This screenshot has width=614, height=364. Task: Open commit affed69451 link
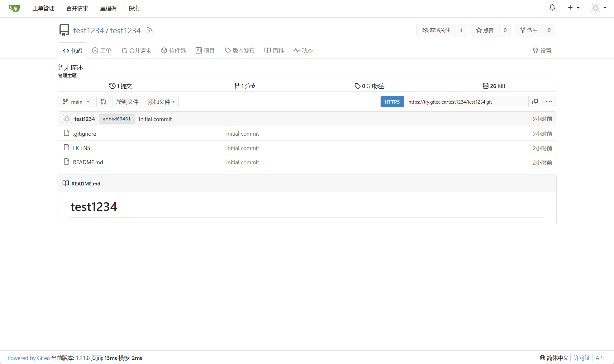coord(117,119)
